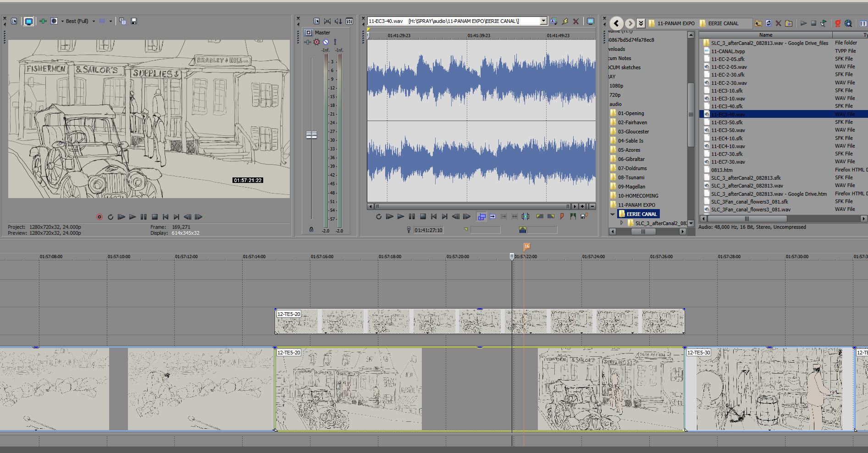The image size is (868, 453).
Task: Toggle preview overlays grid icon
Action: tap(102, 21)
